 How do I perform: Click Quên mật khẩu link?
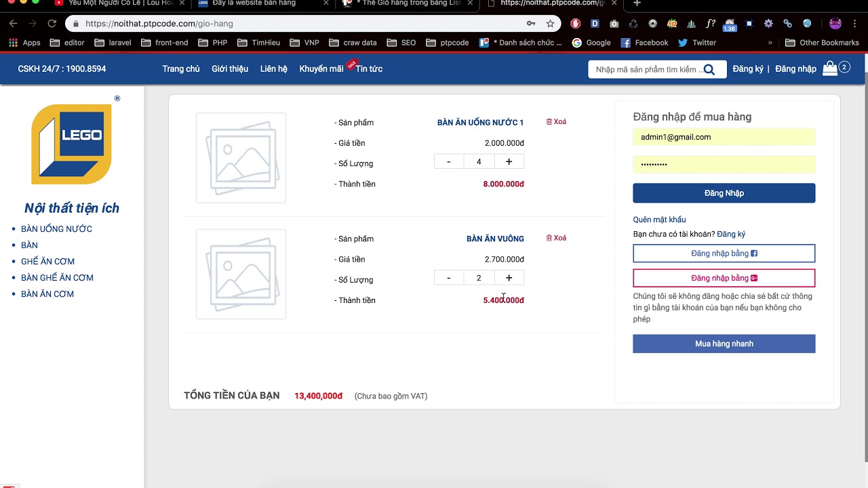[659, 220]
